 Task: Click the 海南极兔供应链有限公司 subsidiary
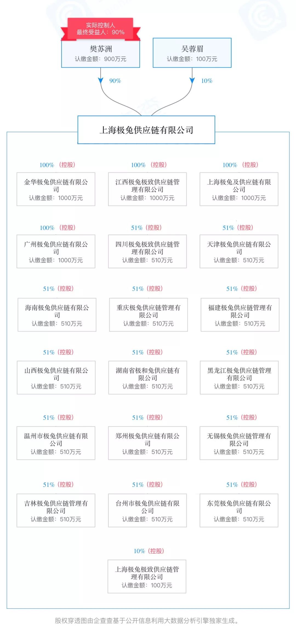tap(57, 315)
